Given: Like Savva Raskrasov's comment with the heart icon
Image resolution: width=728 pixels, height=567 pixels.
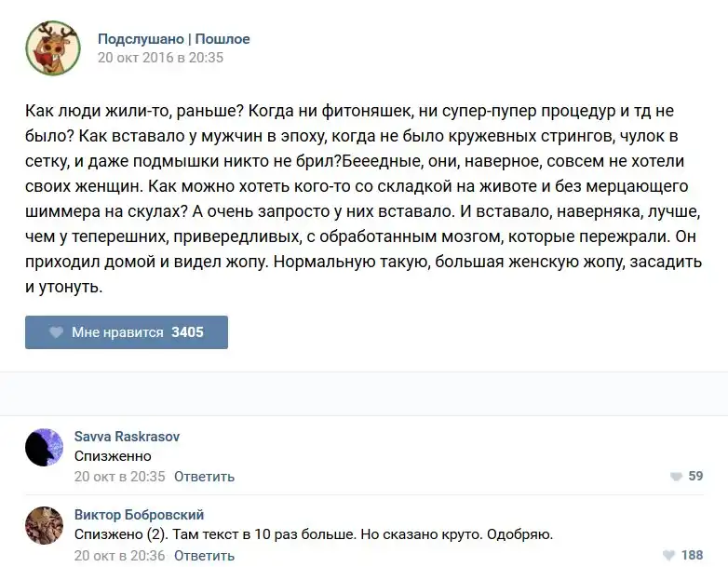Looking at the screenshot, I should click(x=676, y=477).
